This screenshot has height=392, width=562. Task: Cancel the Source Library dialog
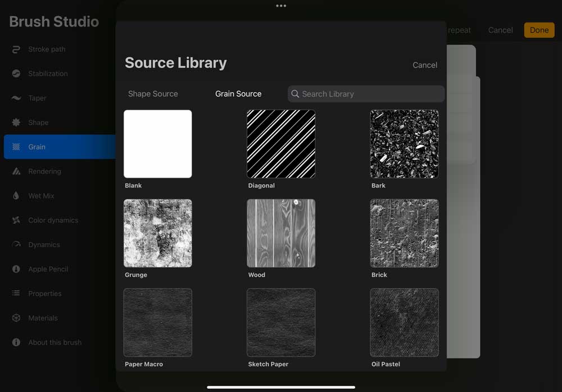(x=425, y=65)
